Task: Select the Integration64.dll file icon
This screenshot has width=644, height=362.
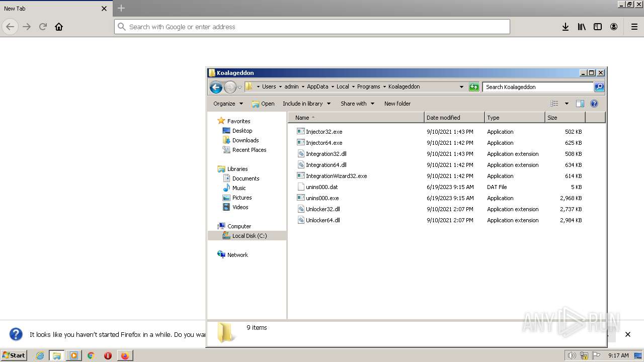Action: tap(301, 165)
